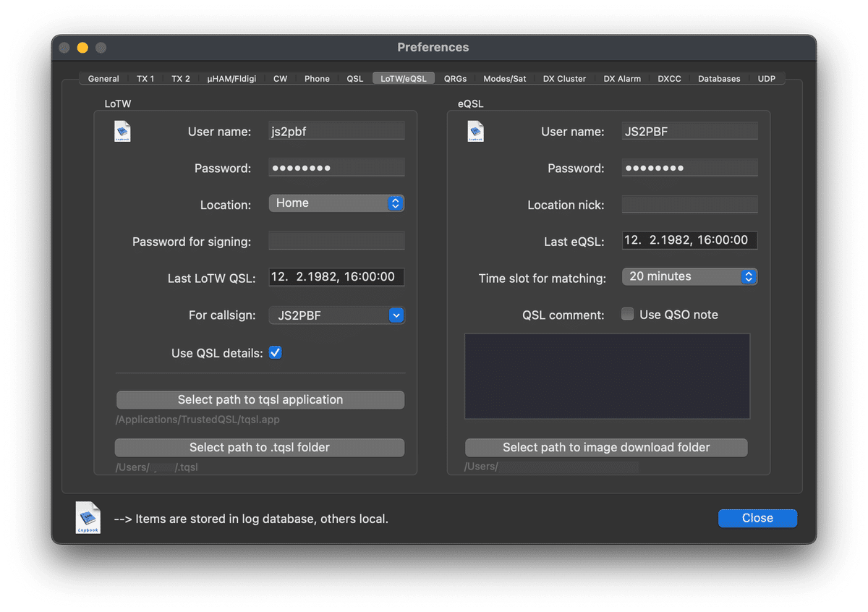This screenshot has height=612, width=868.
Task: Open the TX 2 tab
Action: coord(181,79)
